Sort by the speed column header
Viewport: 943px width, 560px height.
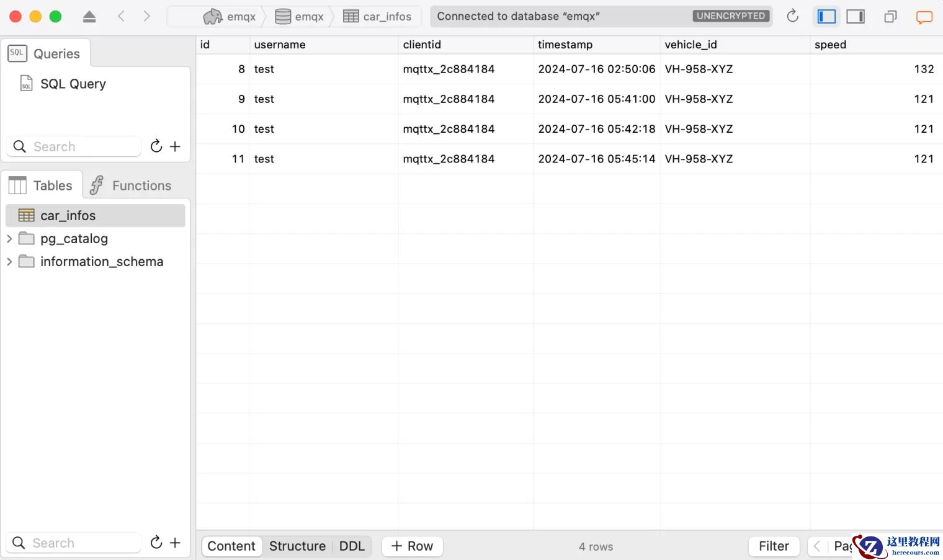coord(877,45)
